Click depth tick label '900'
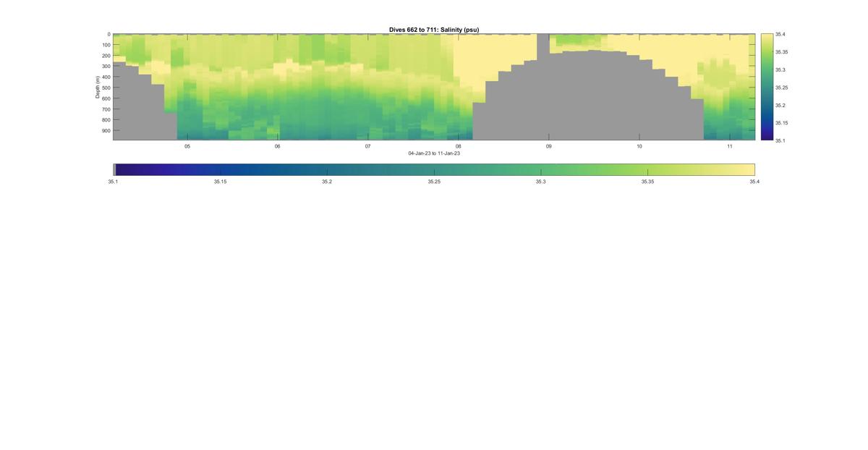This screenshot has width=868, height=450. coord(106,131)
